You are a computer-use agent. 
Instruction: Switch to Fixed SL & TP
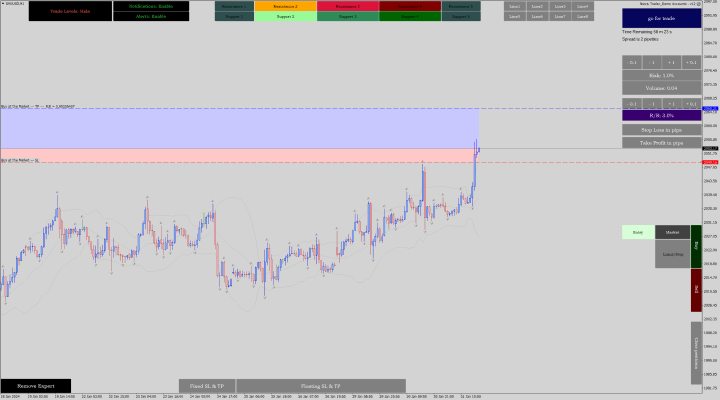[207, 385]
